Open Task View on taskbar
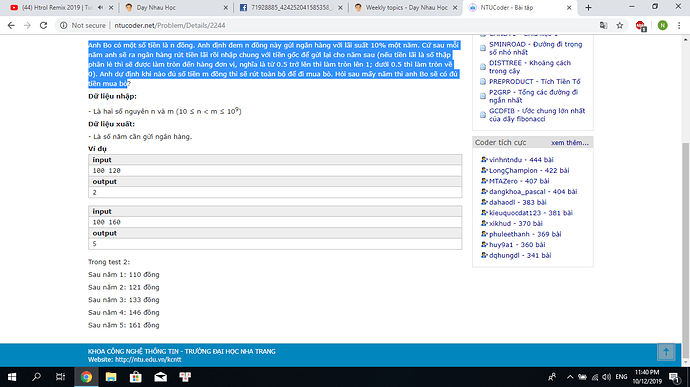This screenshot has width=690, height=387. point(60,377)
